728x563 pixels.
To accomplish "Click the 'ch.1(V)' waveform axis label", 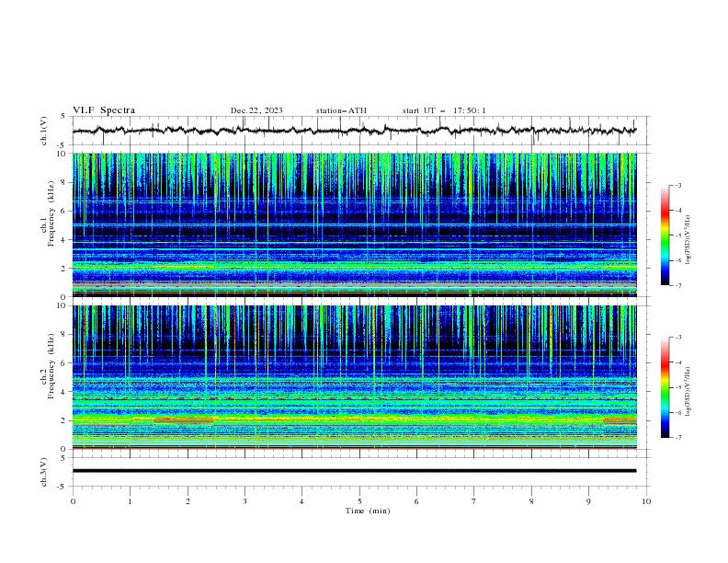I will coord(44,131).
